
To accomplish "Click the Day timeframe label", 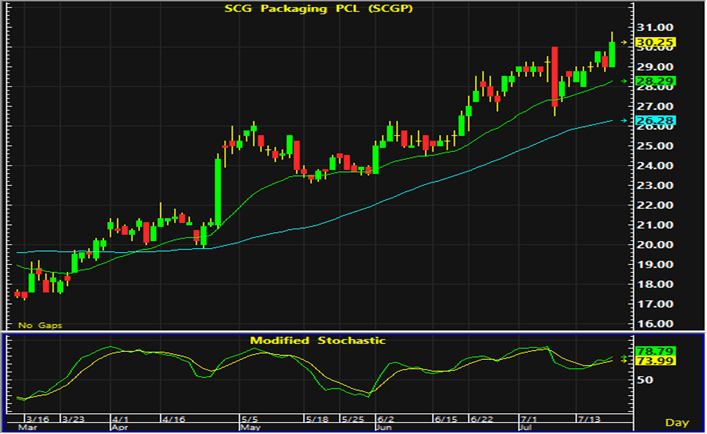I will point(677,422).
